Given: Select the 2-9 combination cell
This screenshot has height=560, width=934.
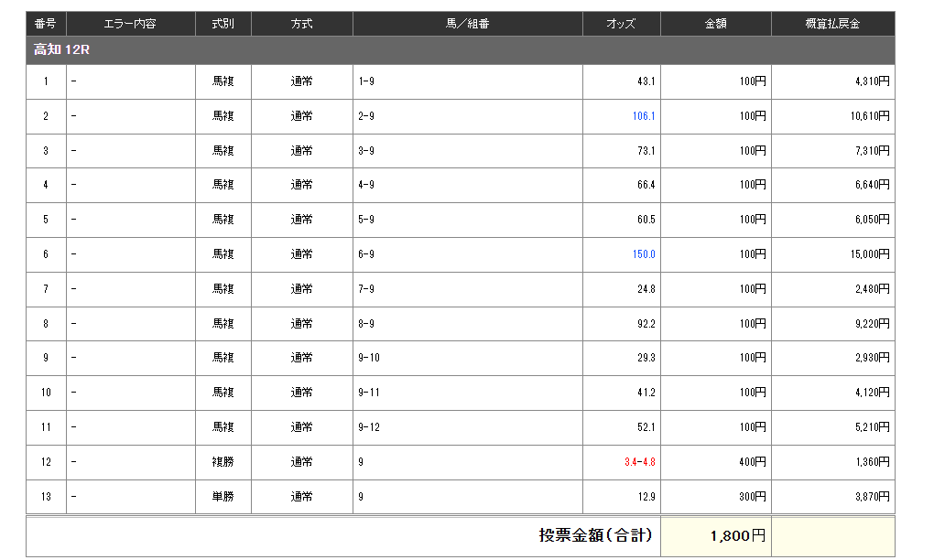Looking at the screenshot, I should click(468, 116).
